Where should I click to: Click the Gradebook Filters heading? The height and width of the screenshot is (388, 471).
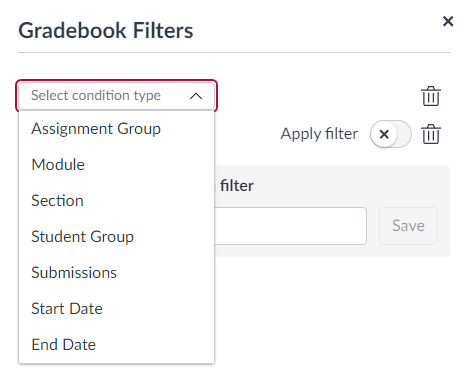point(106,31)
